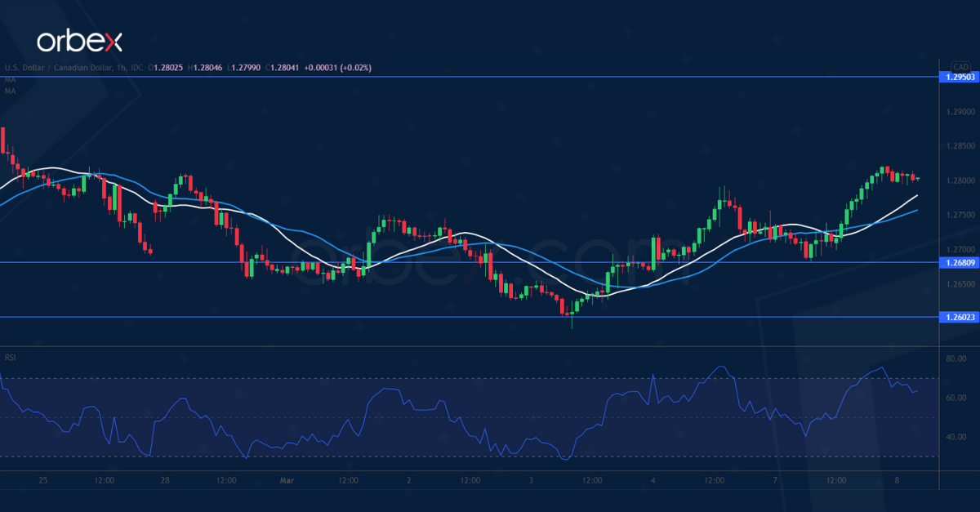Click the second MA indicator label
The height and width of the screenshot is (512, 980).
tap(10, 91)
